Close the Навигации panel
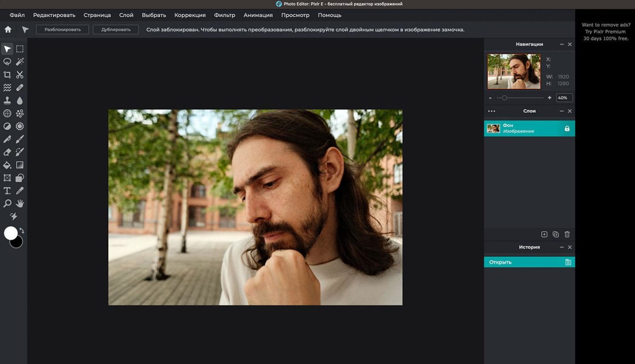635x364 pixels. [x=570, y=44]
